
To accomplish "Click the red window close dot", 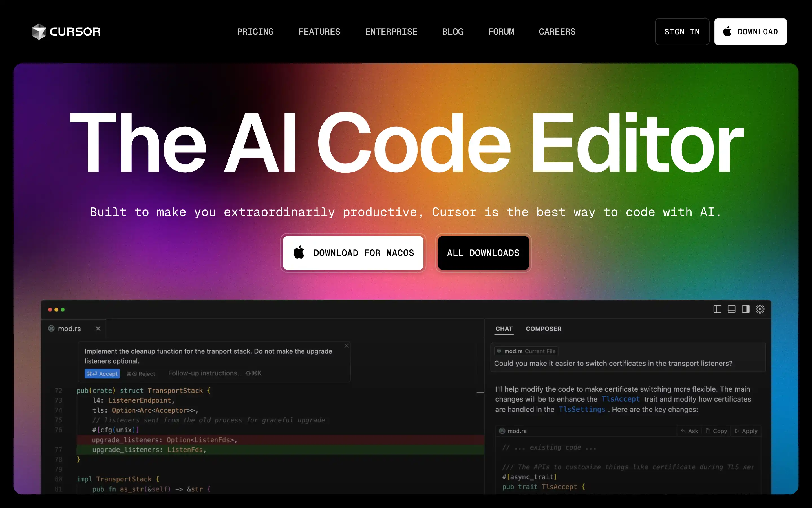I will [x=50, y=309].
